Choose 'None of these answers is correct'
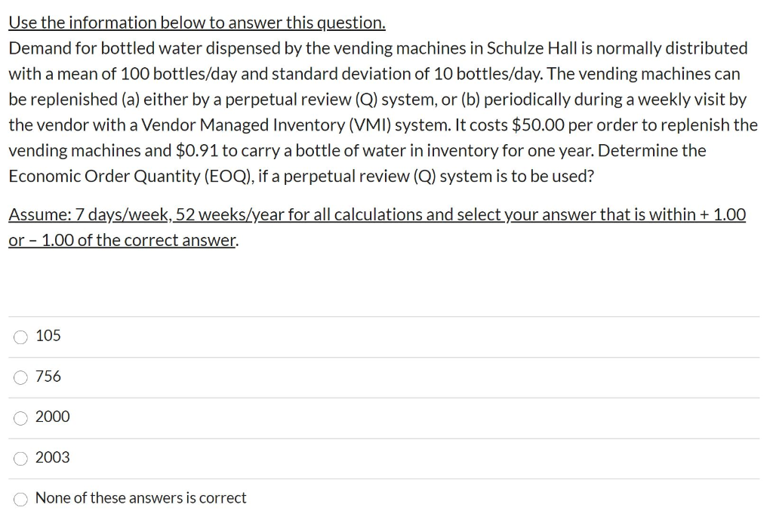 pyautogui.click(x=20, y=499)
